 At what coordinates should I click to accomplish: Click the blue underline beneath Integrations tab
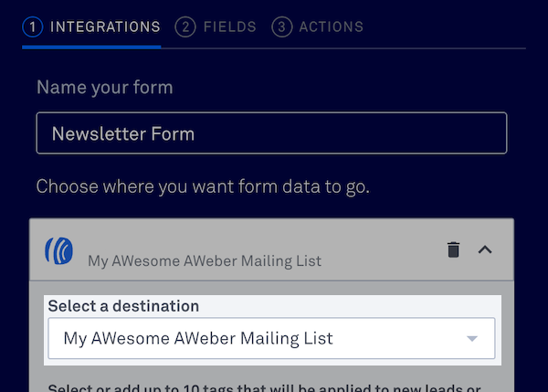coord(91,46)
